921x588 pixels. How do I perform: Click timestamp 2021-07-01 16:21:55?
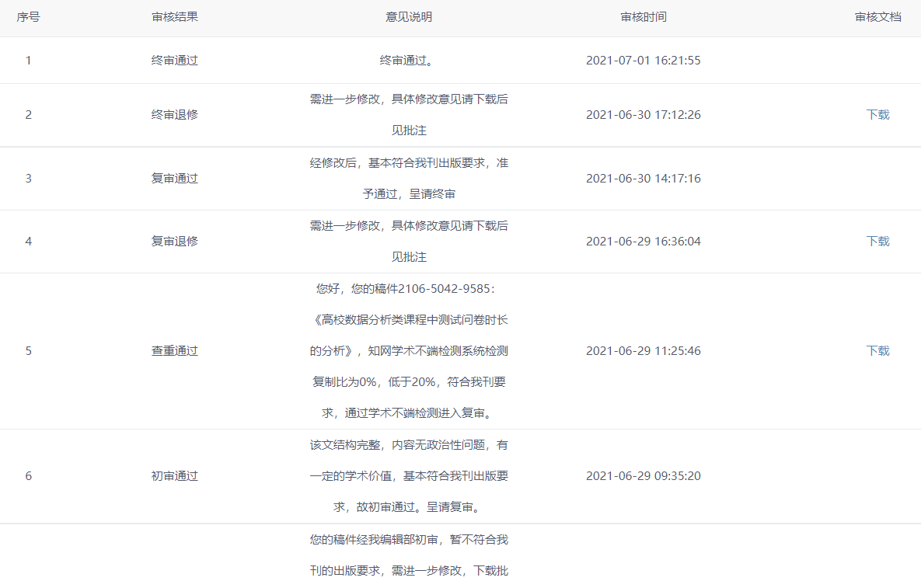[x=643, y=61]
